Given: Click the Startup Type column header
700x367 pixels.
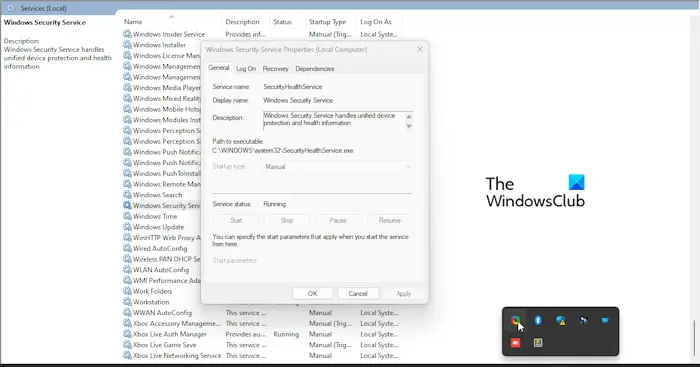Looking at the screenshot, I should 327,22.
